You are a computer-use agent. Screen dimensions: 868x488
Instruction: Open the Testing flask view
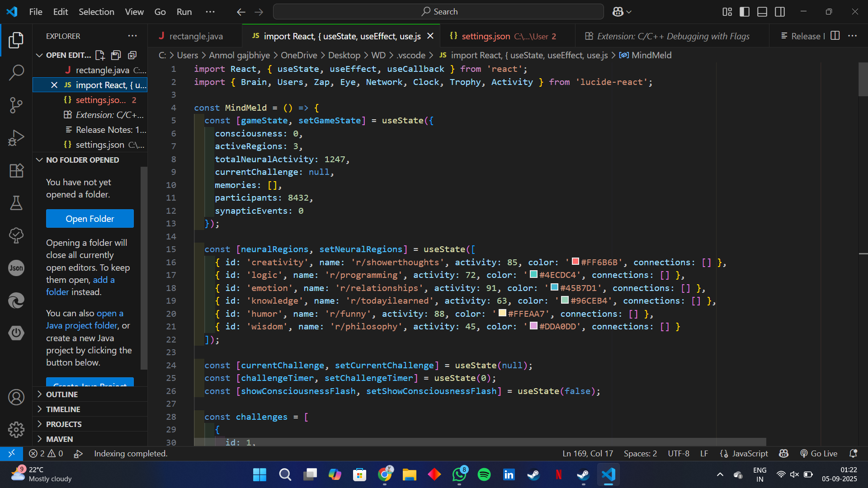pos(16,203)
